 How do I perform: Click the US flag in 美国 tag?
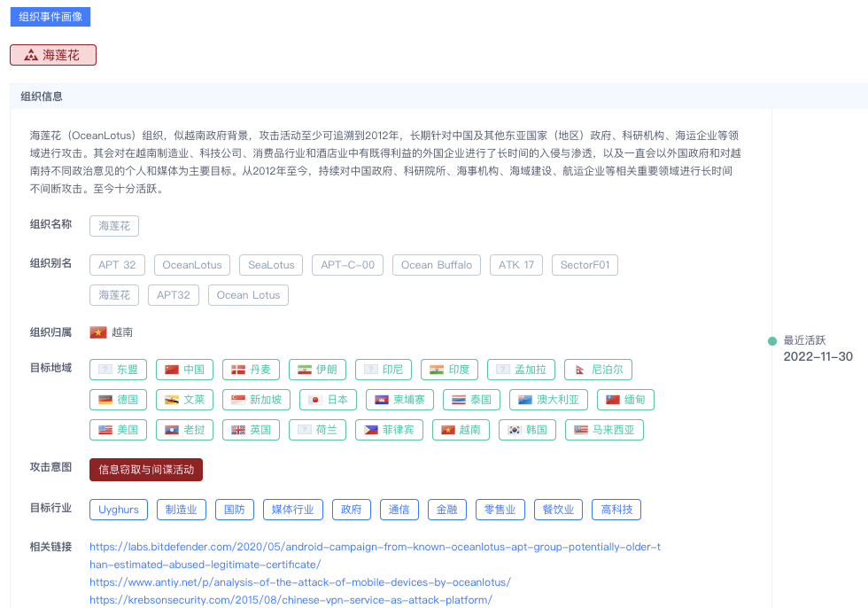click(105, 430)
